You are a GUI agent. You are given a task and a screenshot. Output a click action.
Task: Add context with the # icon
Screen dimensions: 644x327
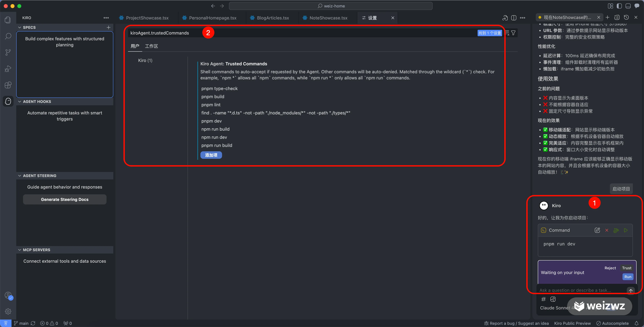tap(543, 299)
